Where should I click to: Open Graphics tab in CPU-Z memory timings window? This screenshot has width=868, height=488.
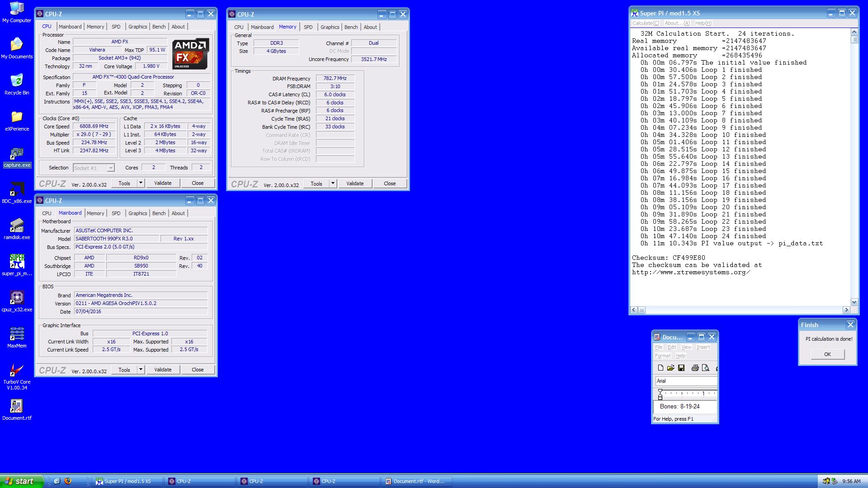tap(330, 27)
